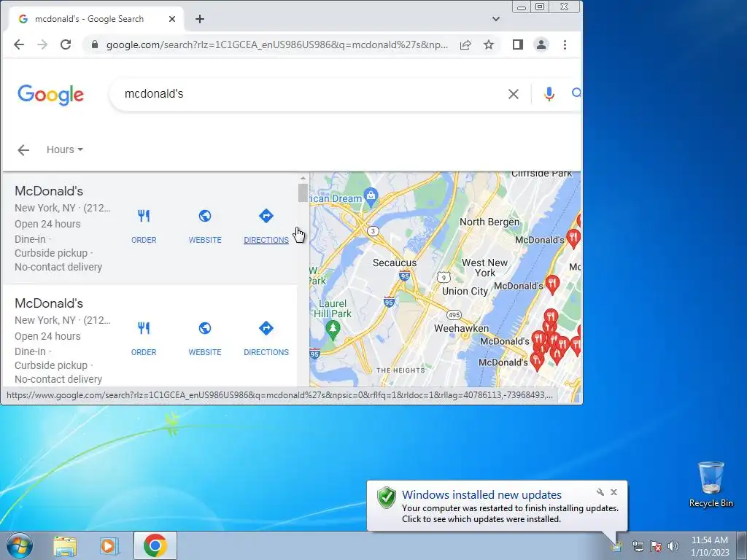
Task: Open the Chrome side panel icon
Action: pos(518,44)
